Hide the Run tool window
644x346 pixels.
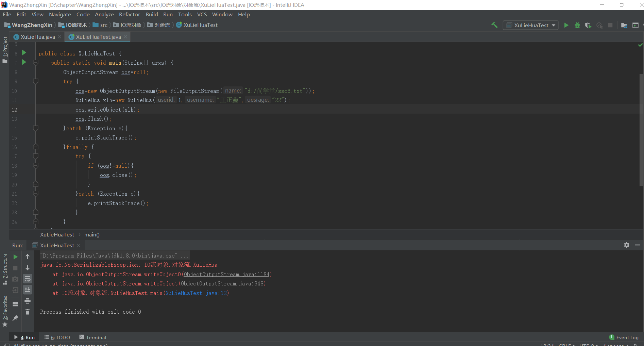coord(638,245)
